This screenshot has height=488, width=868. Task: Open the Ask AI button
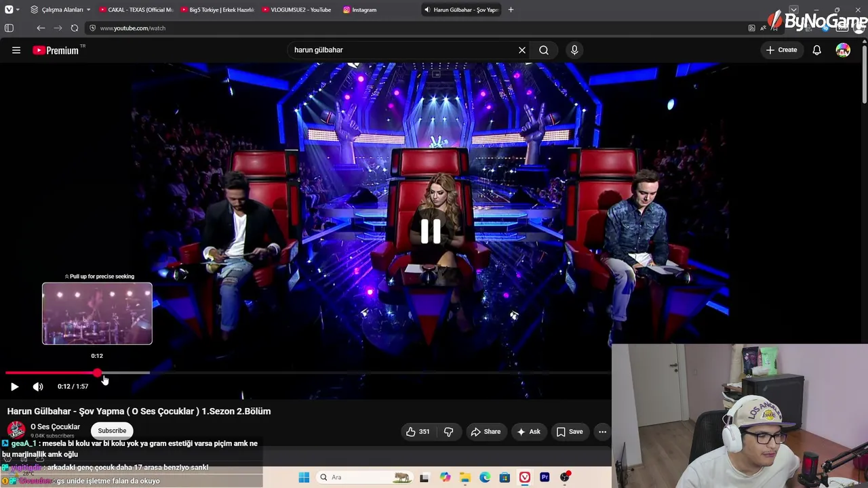pos(528,432)
